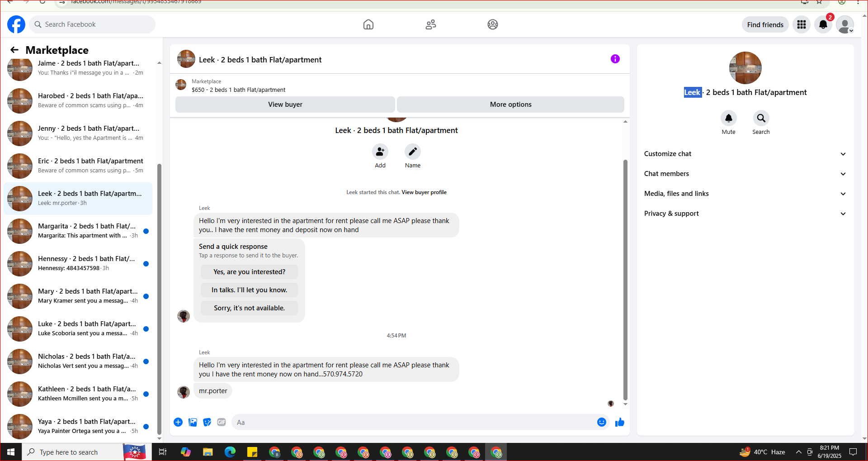Open Windows notification center icon
This screenshot has height=461, width=868.
(853, 452)
